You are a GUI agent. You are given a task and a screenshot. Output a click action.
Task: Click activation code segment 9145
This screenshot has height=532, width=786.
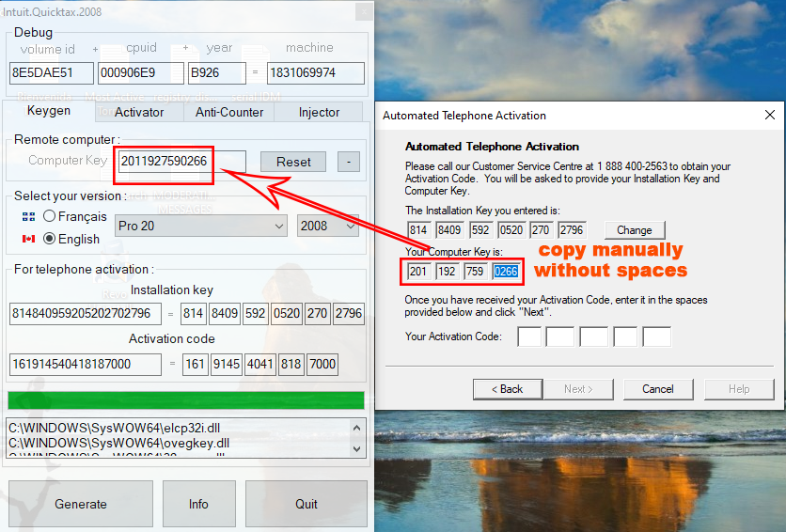pos(226,364)
